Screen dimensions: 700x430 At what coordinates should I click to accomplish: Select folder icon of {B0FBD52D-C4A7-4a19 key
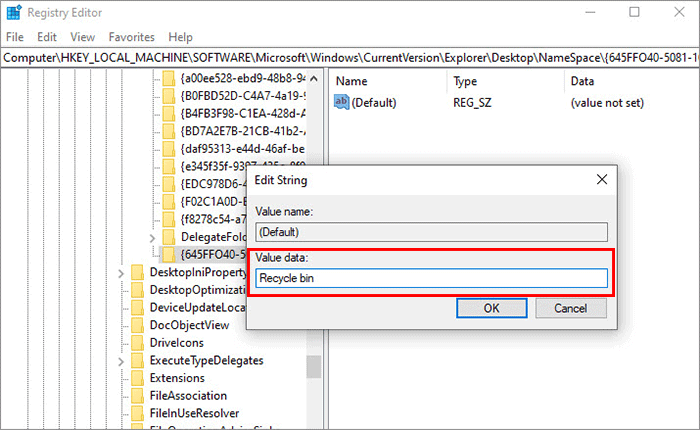pyautogui.click(x=169, y=96)
